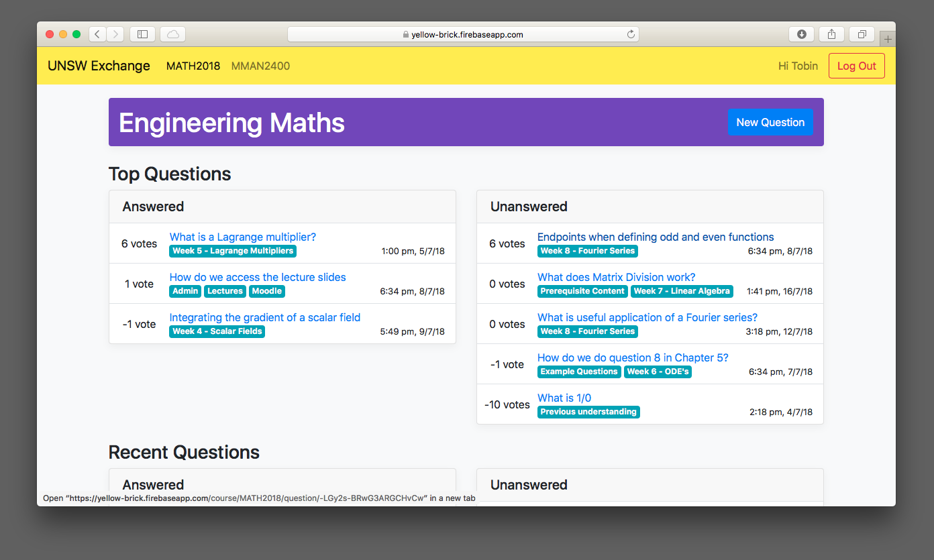
Task: Reload the page using refresh icon
Action: pyautogui.click(x=631, y=34)
